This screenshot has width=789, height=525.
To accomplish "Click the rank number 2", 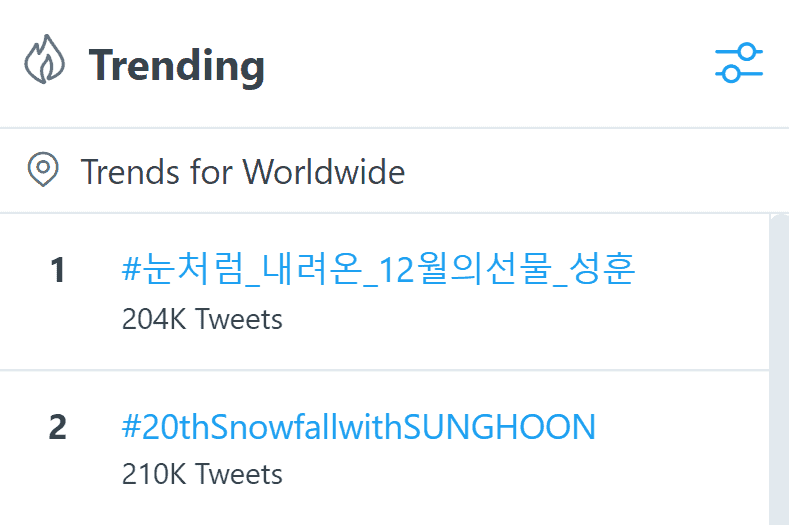I will coord(57,427).
